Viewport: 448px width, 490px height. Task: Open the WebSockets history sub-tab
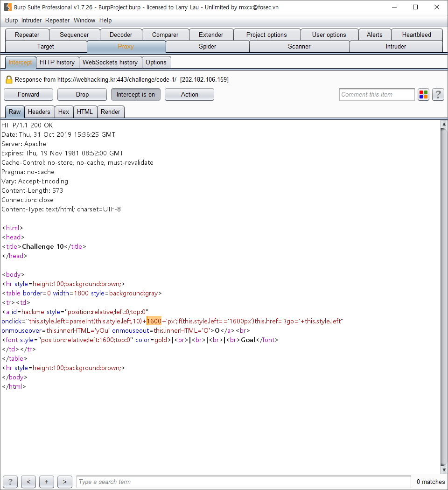(x=110, y=62)
